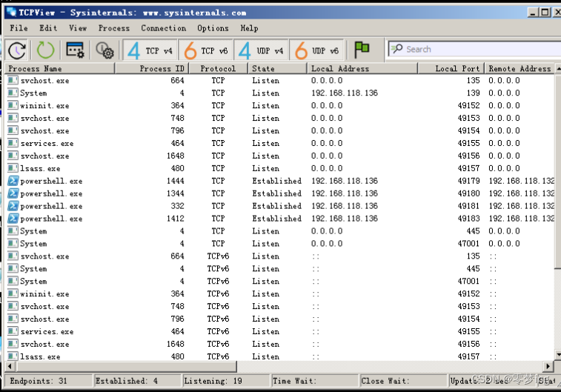Click the services.exe TCPv6 row icon
The width and height of the screenshot is (561, 392).
pyautogui.click(x=13, y=331)
